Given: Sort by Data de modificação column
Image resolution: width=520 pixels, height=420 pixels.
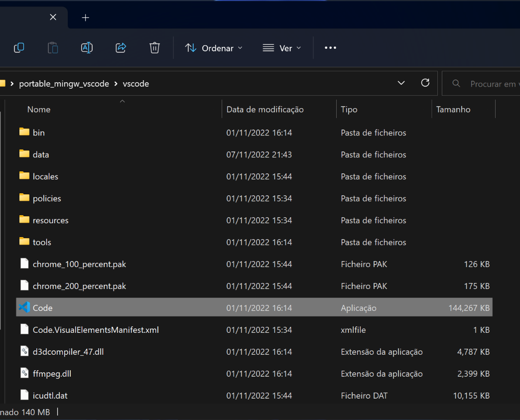Looking at the screenshot, I should (265, 110).
